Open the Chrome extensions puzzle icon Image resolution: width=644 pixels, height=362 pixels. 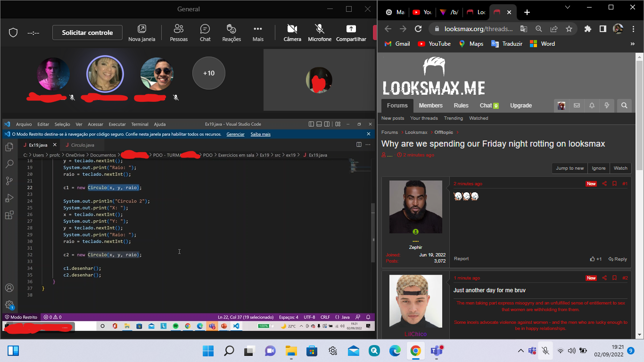pos(587,29)
